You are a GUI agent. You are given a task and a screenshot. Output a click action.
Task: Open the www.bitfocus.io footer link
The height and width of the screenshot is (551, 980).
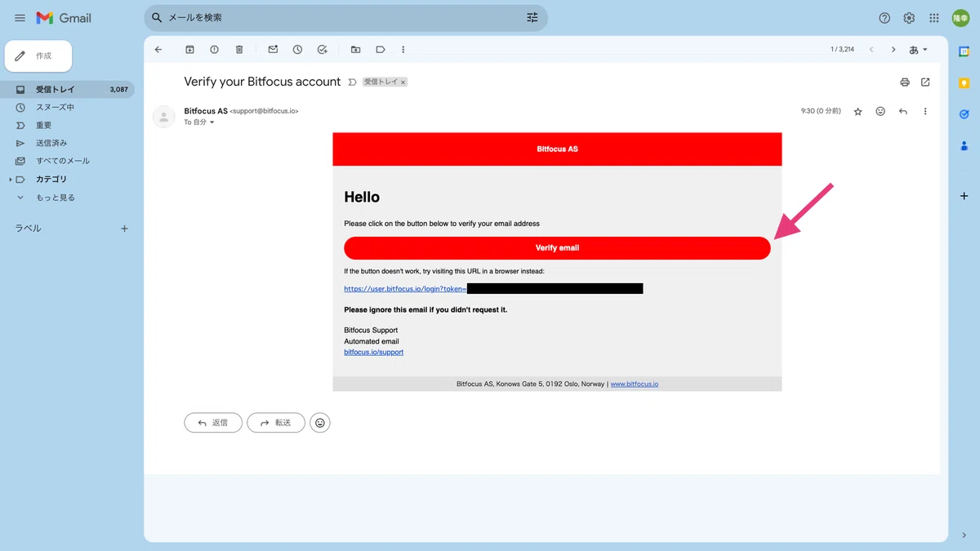coord(635,384)
